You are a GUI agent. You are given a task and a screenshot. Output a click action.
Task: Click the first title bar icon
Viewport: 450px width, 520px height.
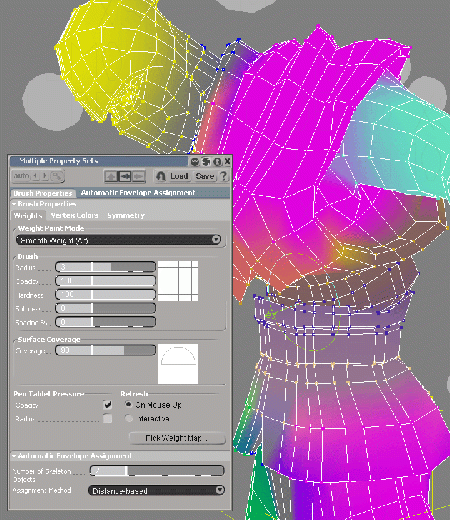coord(195,162)
